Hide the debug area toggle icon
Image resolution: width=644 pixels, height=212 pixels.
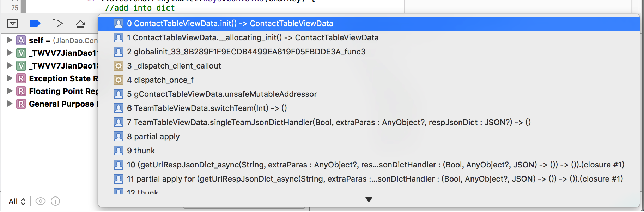point(13,24)
